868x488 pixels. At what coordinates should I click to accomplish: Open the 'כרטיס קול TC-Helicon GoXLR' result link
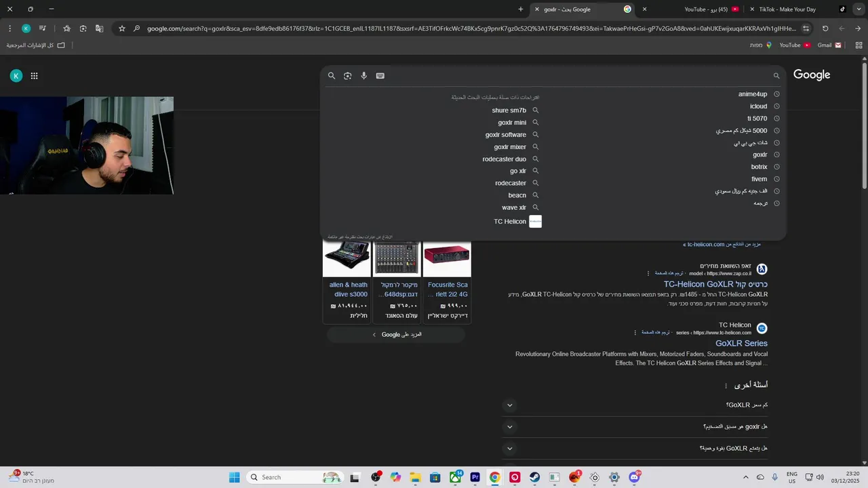(x=715, y=285)
